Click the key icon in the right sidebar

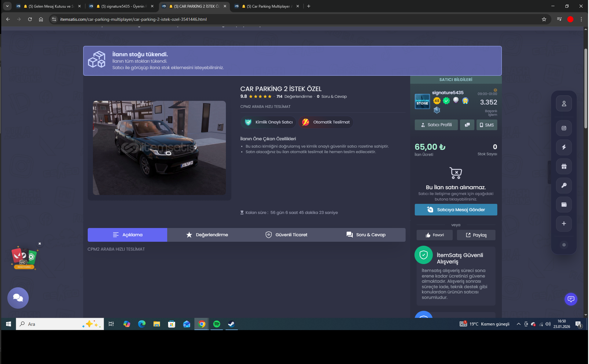pos(564,186)
